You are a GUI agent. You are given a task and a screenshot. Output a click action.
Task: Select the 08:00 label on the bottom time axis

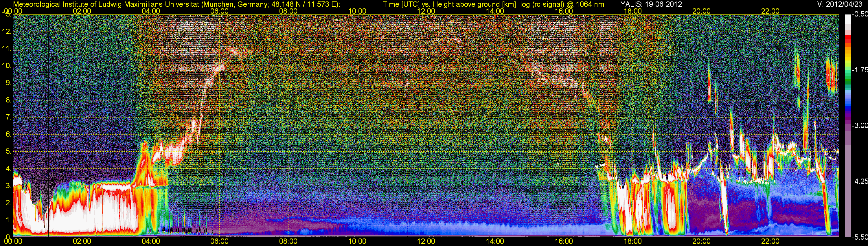point(288,242)
